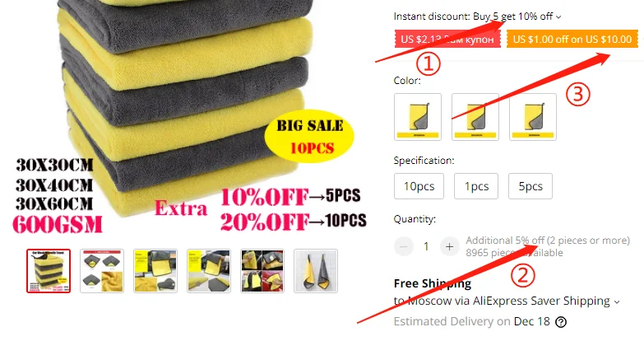View the fifth thumbnail showing car cleaning use
Image resolution: width=644 pixels, height=341 pixels.
click(x=262, y=271)
